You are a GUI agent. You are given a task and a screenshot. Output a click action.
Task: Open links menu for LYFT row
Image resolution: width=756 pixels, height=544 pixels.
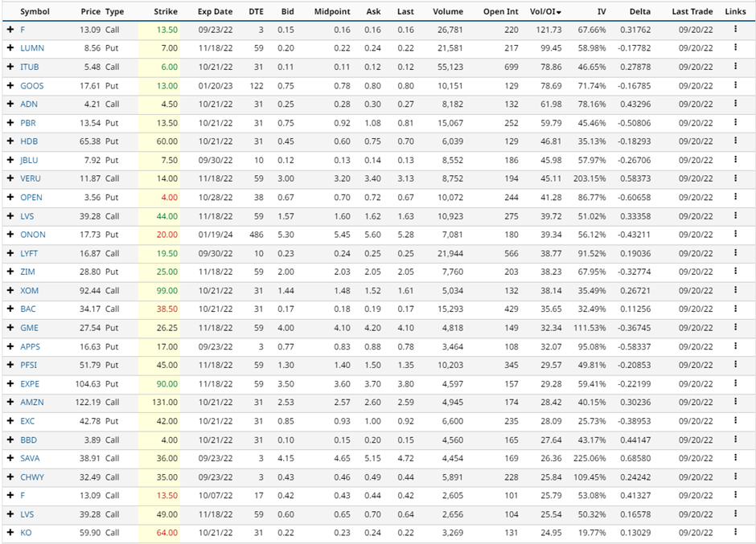(735, 252)
